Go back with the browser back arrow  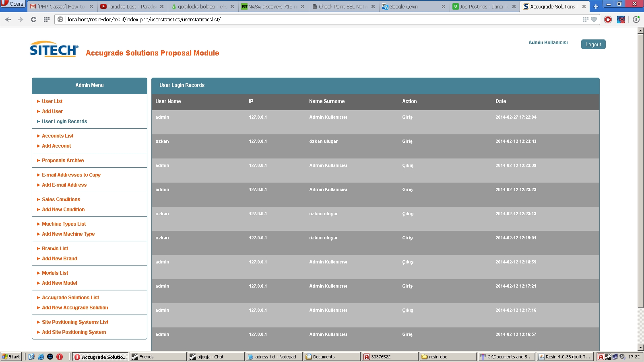[x=8, y=19]
